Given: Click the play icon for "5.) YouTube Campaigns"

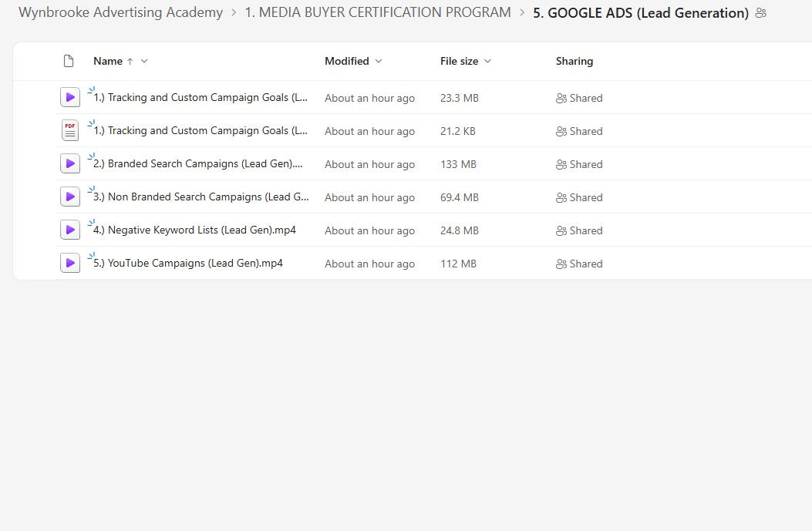Looking at the screenshot, I should [x=70, y=263].
